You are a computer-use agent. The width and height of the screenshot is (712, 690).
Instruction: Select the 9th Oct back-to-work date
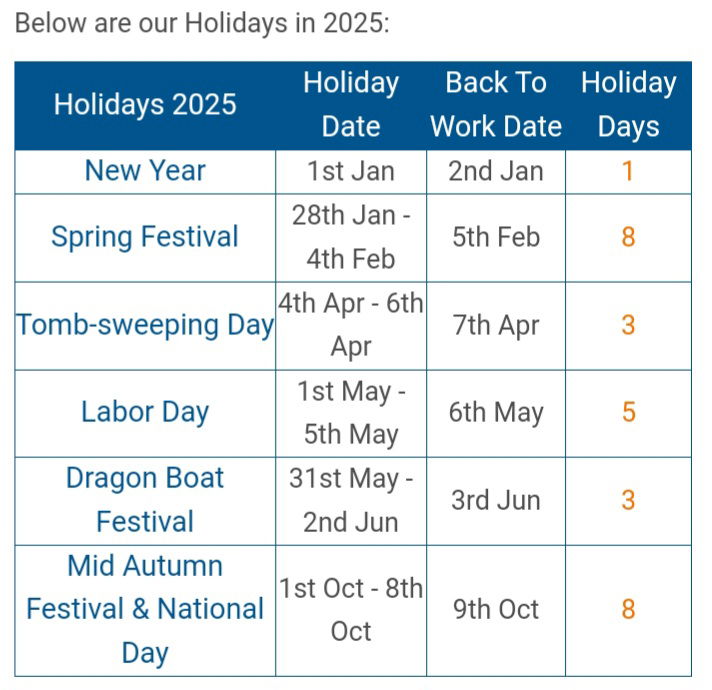pos(496,609)
